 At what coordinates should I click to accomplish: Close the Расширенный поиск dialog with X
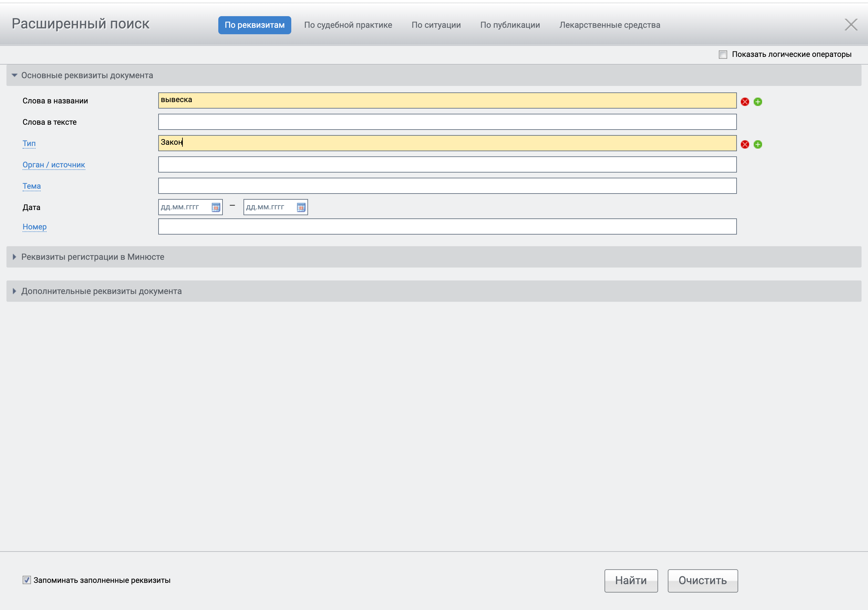(x=851, y=25)
